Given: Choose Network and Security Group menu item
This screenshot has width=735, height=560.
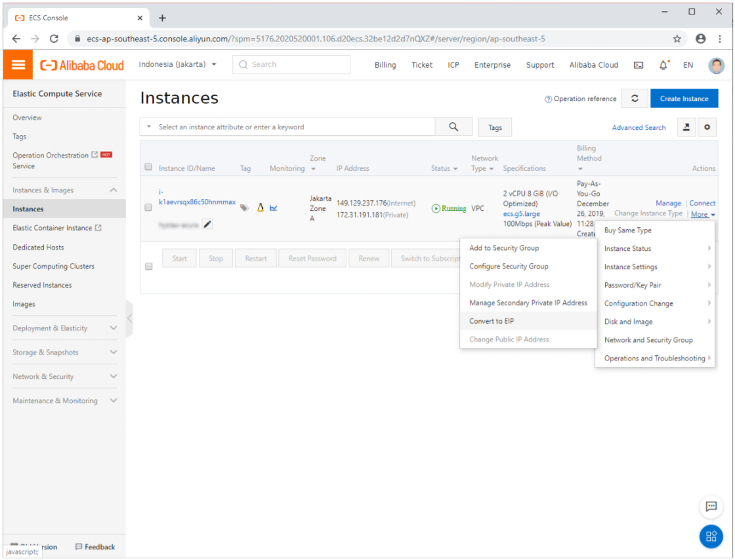Looking at the screenshot, I should pyautogui.click(x=648, y=340).
